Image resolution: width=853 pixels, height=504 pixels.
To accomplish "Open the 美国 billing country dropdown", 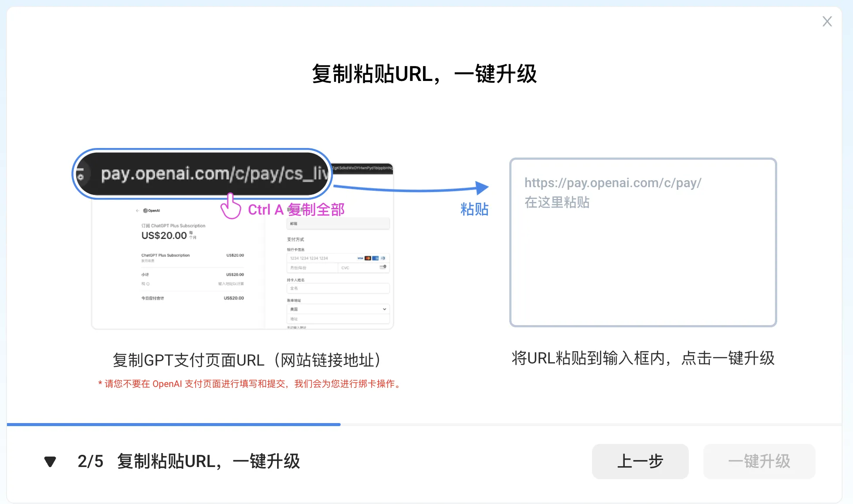I will (x=338, y=309).
